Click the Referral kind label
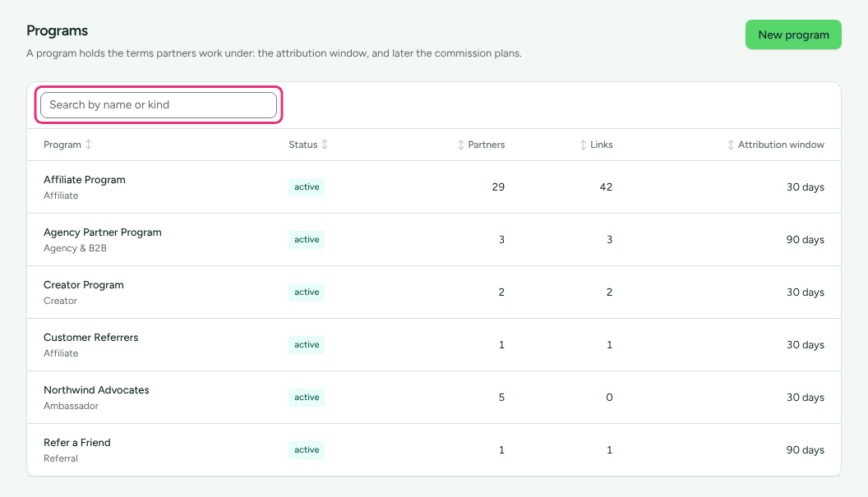This screenshot has height=497, width=868. 61,458
